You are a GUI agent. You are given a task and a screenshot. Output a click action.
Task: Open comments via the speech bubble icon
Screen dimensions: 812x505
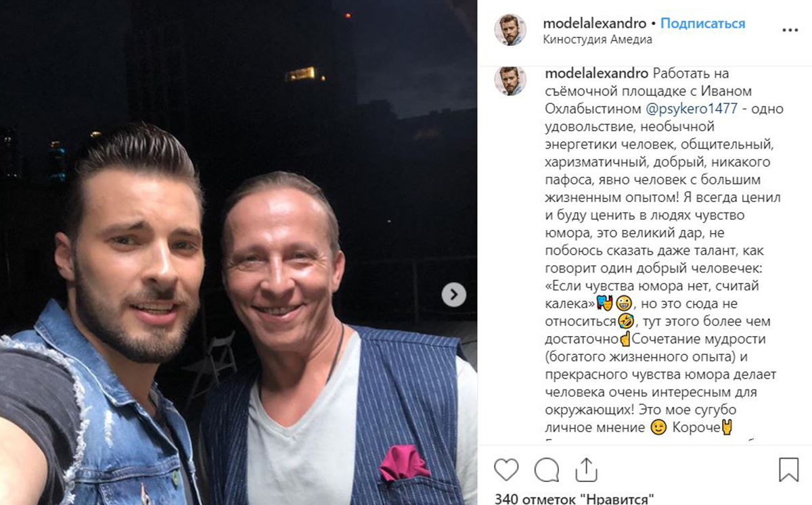click(546, 469)
